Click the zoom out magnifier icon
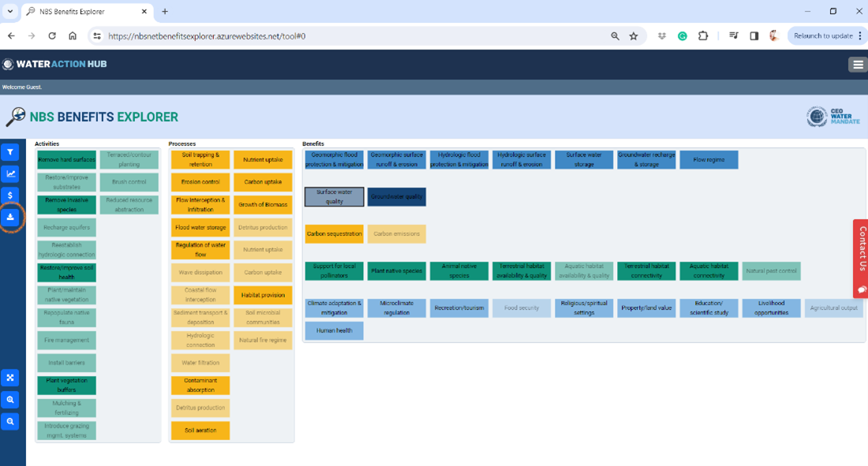Image resolution: width=868 pixels, height=466 pixels. point(10,422)
